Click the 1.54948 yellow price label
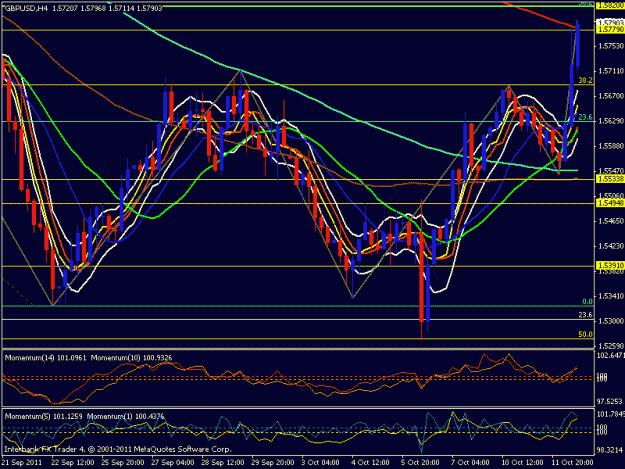The width and height of the screenshot is (625, 469). [610, 203]
